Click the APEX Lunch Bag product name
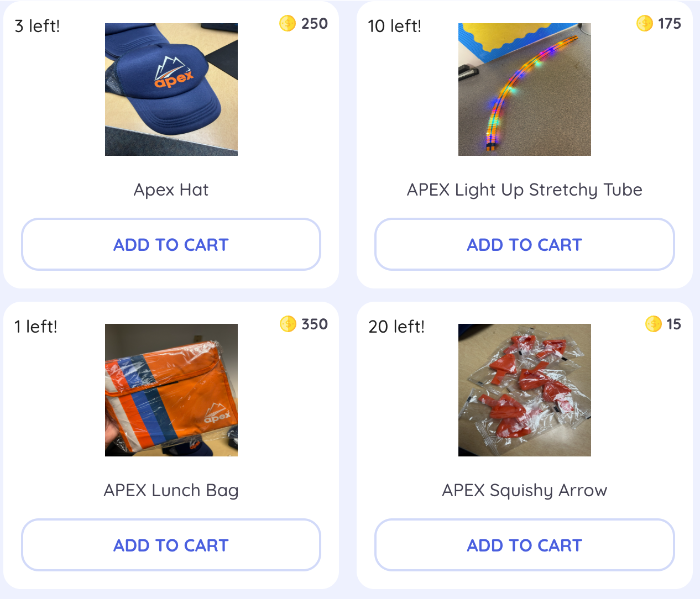 point(171,491)
